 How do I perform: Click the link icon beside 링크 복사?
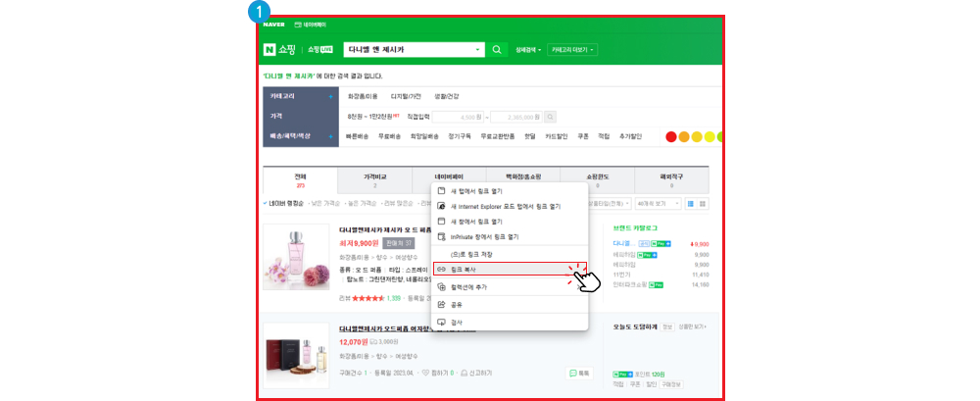point(441,269)
